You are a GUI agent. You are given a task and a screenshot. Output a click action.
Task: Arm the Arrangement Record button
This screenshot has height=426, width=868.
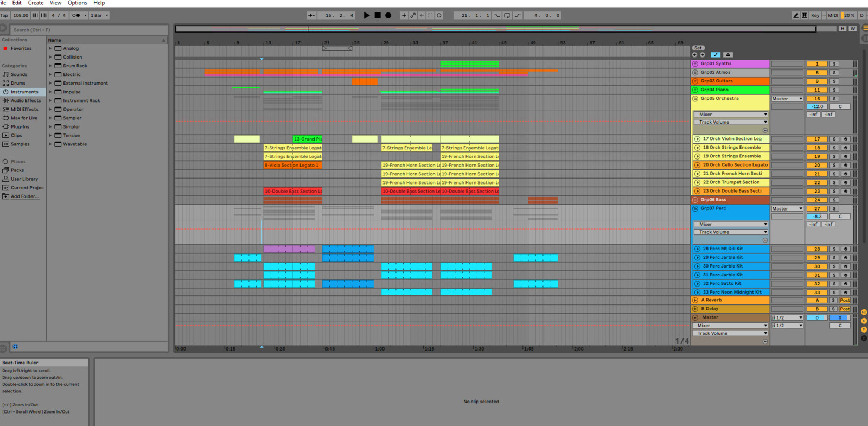388,15
